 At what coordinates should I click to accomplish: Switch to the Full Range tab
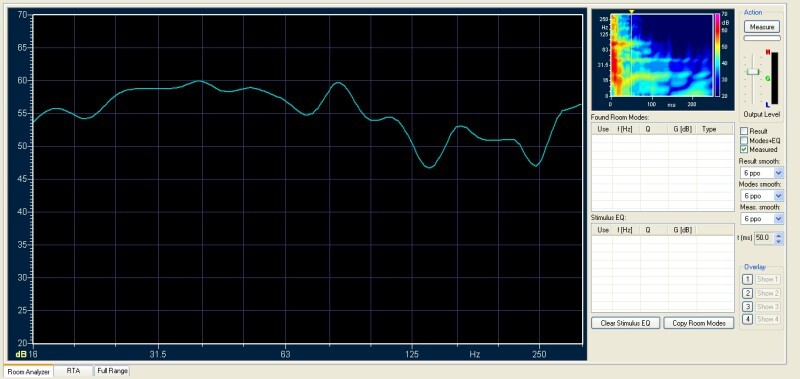click(x=112, y=371)
